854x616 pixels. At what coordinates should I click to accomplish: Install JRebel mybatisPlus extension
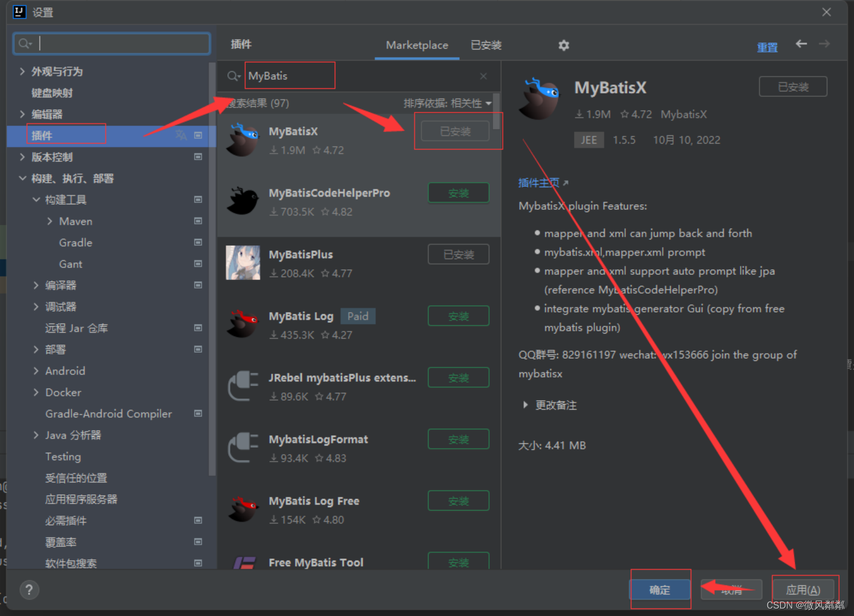point(459,378)
